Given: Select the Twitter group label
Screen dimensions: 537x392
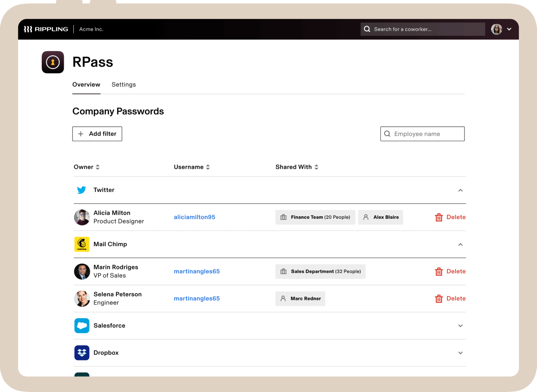Looking at the screenshot, I should [x=104, y=190].
